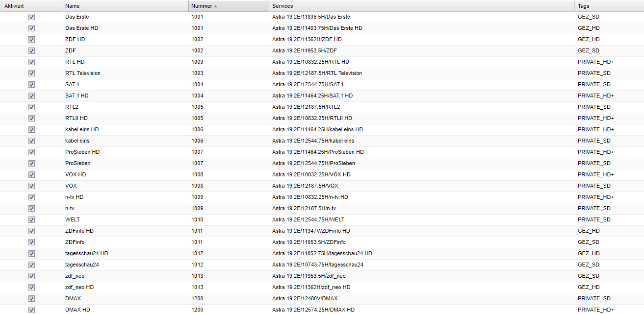Click service Astra 19.2E/12544.75H/SAT.1
Viewport: 644px width, 314px height.
pyautogui.click(x=308, y=84)
